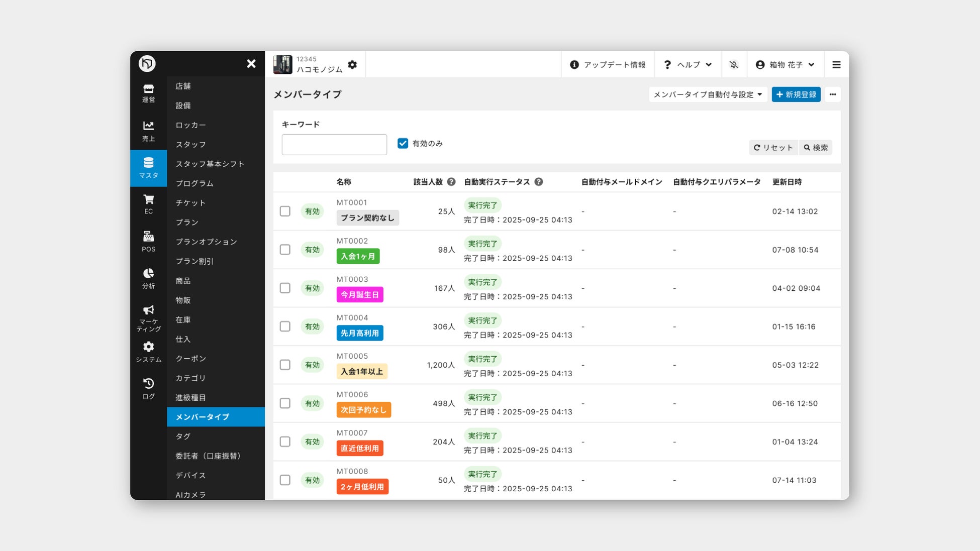The width and height of the screenshot is (980, 551).
Task: Click the 更新日時 column header
Action: pyautogui.click(x=787, y=182)
